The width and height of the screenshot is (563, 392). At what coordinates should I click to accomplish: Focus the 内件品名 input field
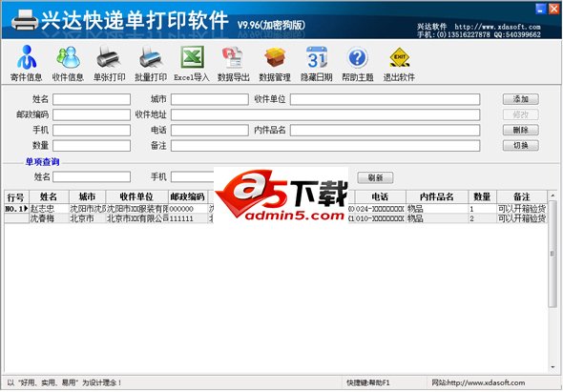point(385,131)
